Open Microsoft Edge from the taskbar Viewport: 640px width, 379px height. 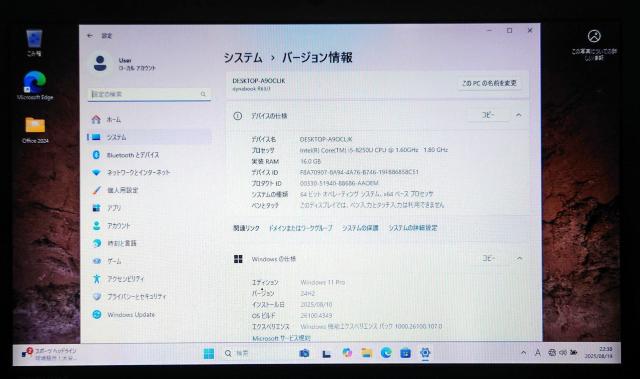(x=386, y=353)
